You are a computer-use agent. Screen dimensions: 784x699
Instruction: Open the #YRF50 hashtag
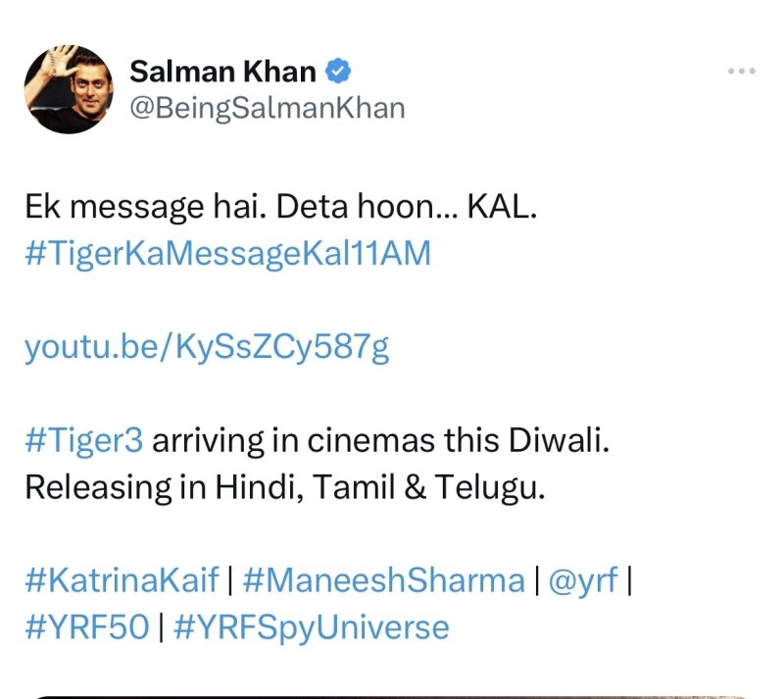pos(86,626)
